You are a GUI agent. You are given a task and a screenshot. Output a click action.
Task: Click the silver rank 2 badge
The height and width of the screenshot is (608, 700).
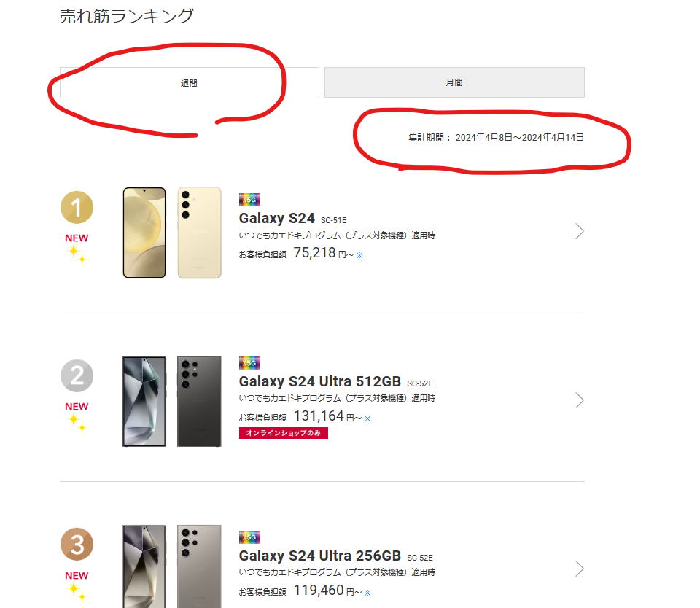77,377
